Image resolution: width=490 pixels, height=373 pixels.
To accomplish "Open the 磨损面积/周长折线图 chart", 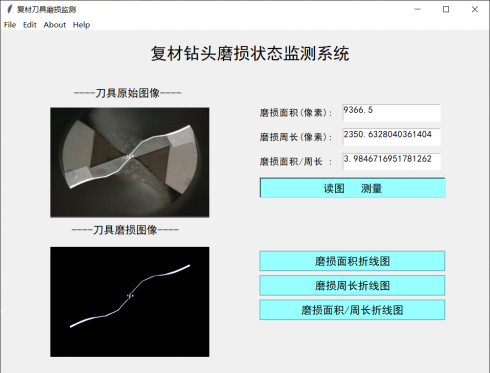I will click(x=352, y=310).
